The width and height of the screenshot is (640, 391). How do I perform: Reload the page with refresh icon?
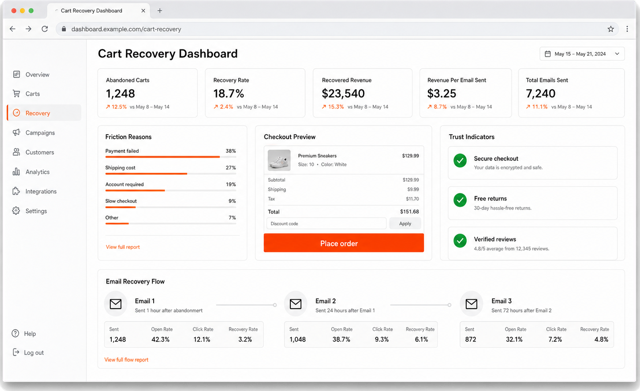tap(44, 29)
